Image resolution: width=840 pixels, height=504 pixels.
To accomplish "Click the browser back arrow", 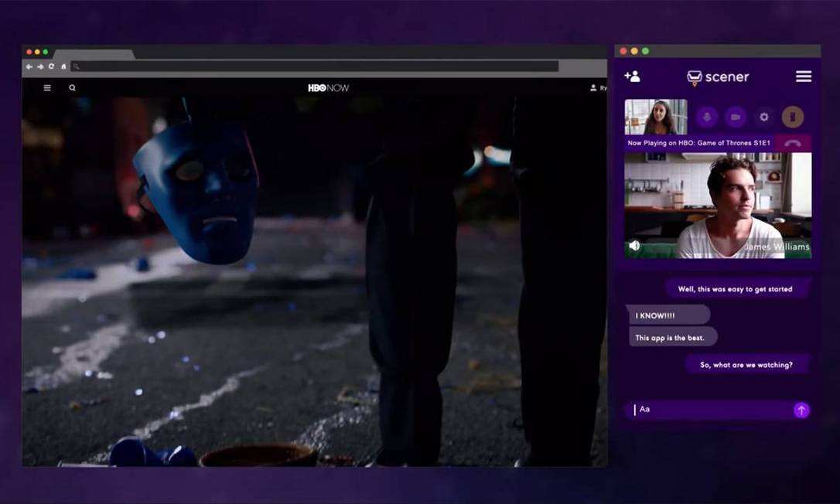I will 29,66.
